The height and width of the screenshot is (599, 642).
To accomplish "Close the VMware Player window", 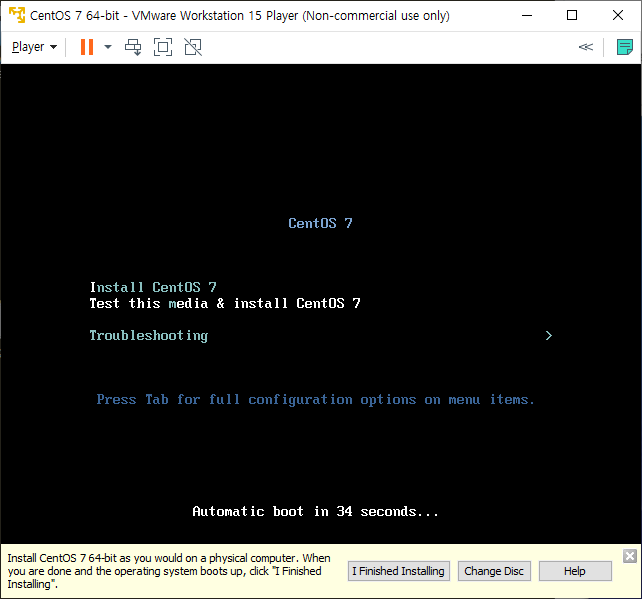I will click(618, 16).
